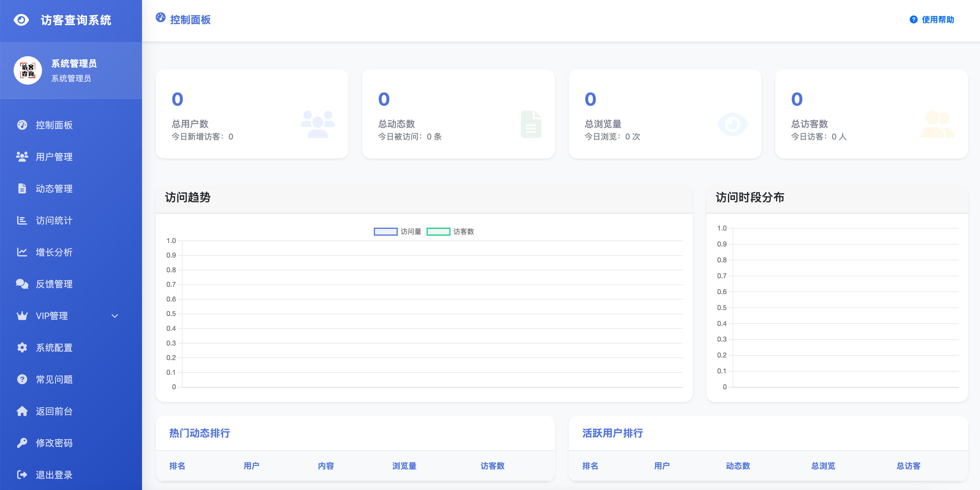This screenshot has height=490, width=980.
Task: Click the 总动态数 file icon on card
Action: [531, 124]
